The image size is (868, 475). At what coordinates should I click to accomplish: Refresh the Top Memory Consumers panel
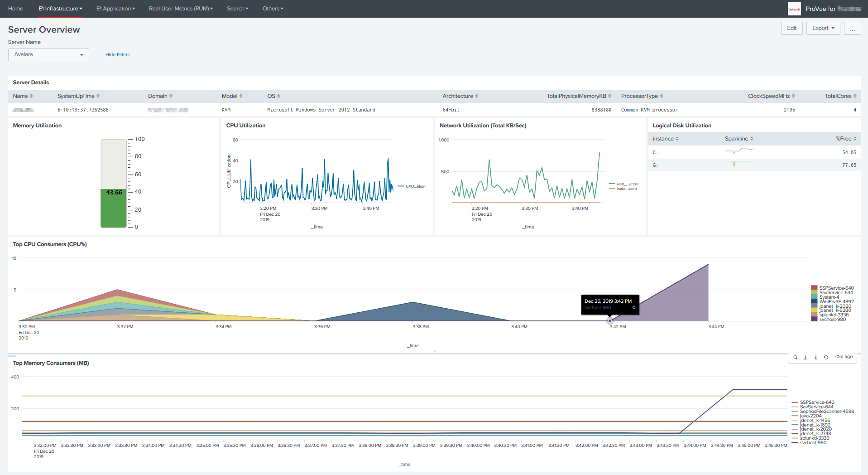tap(826, 358)
